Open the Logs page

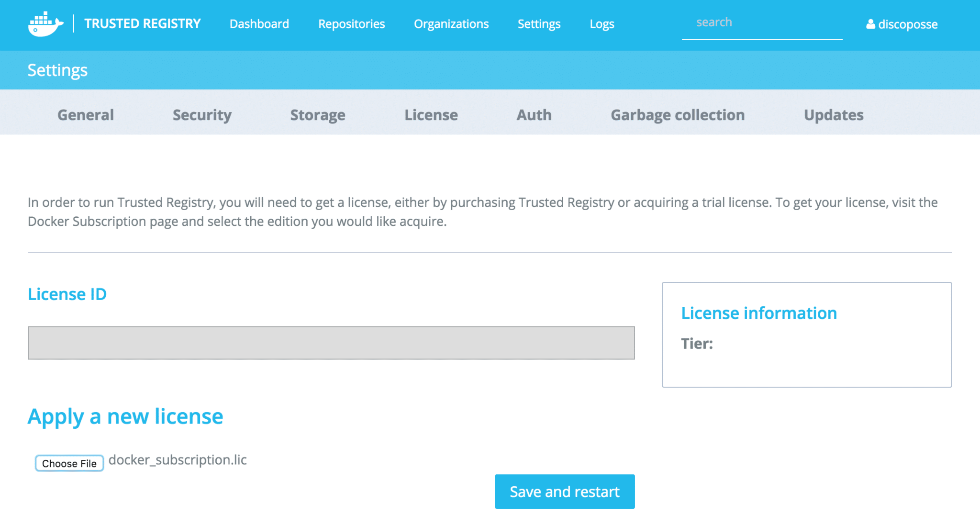tap(601, 24)
